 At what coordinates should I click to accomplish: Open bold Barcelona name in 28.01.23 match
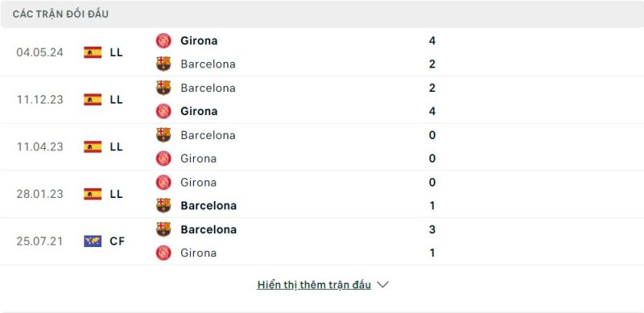pyautogui.click(x=208, y=206)
